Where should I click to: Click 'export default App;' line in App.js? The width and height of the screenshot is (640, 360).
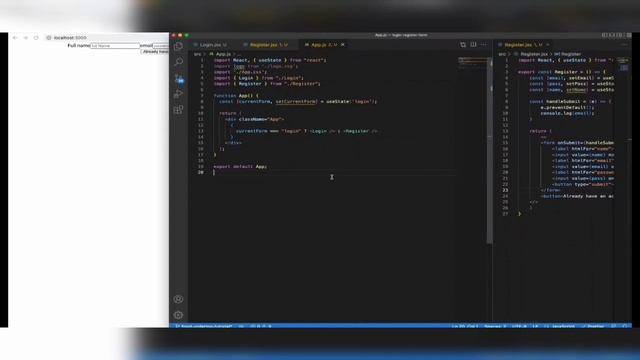click(x=240, y=167)
